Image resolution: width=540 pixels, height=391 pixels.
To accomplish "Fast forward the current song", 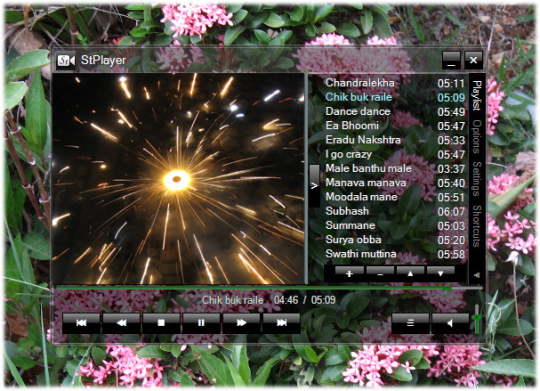I will (241, 323).
